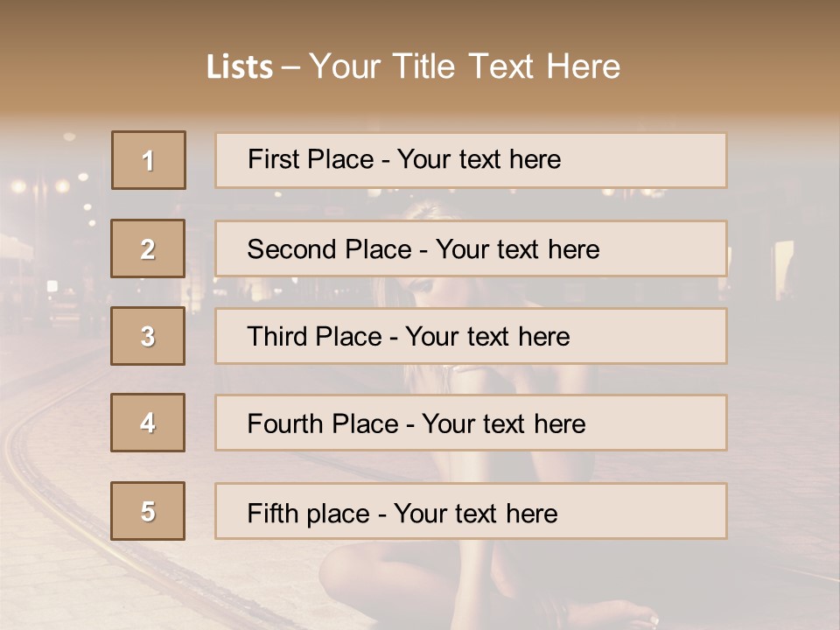Click the number 3 box
The image size is (840, 630).
pyautogui.click(x=148, y=336)
